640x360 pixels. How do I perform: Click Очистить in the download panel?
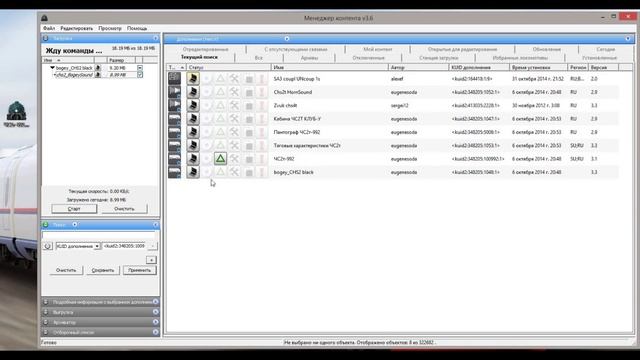tap(124, 209)
